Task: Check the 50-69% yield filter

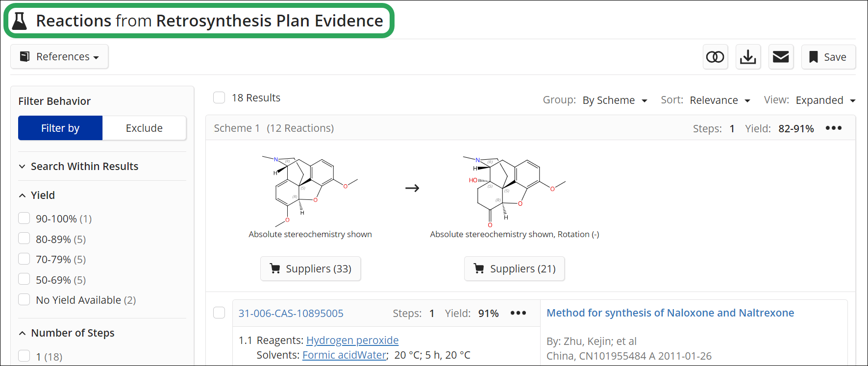Action: click(24, 279)
